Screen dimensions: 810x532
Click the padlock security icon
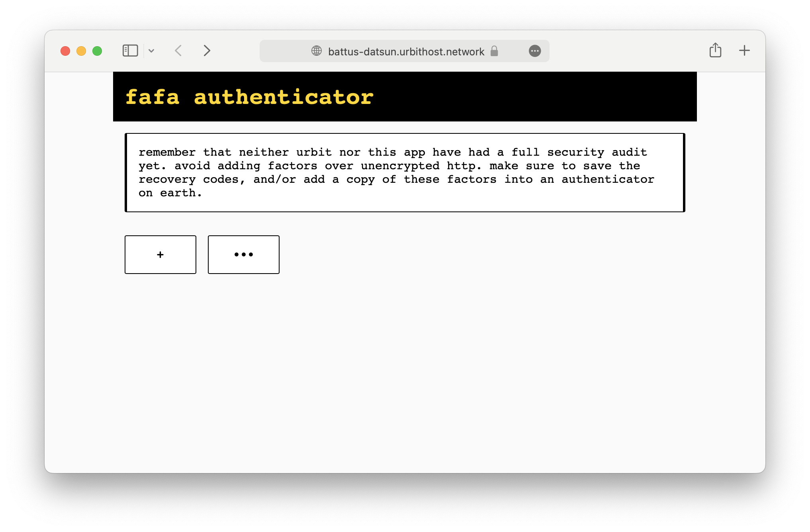(x=494, y=51)
